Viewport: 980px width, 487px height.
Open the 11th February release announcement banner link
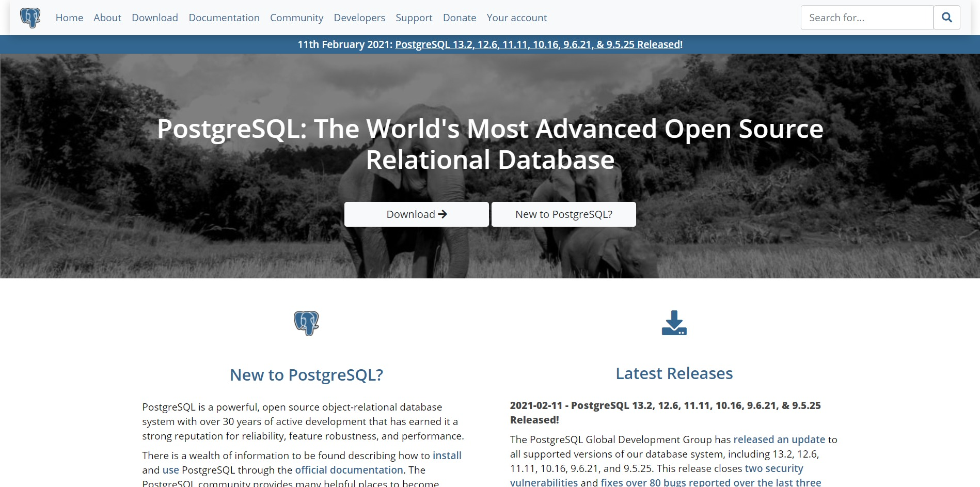pyautogui.click(x=539, y=44)
